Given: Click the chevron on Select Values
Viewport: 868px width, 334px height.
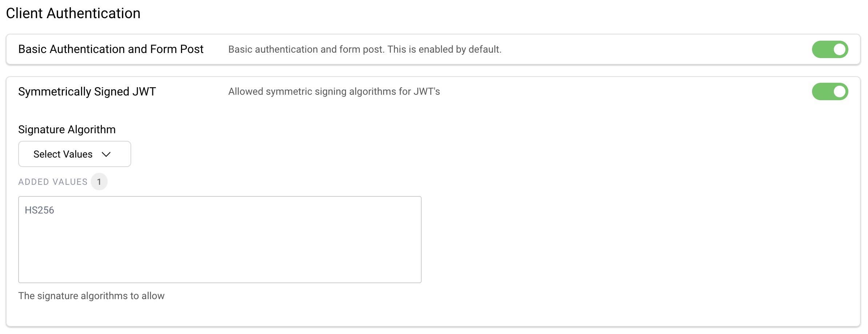Looking at the screenshot, I should pyautogui.click(x=106, y=154).
